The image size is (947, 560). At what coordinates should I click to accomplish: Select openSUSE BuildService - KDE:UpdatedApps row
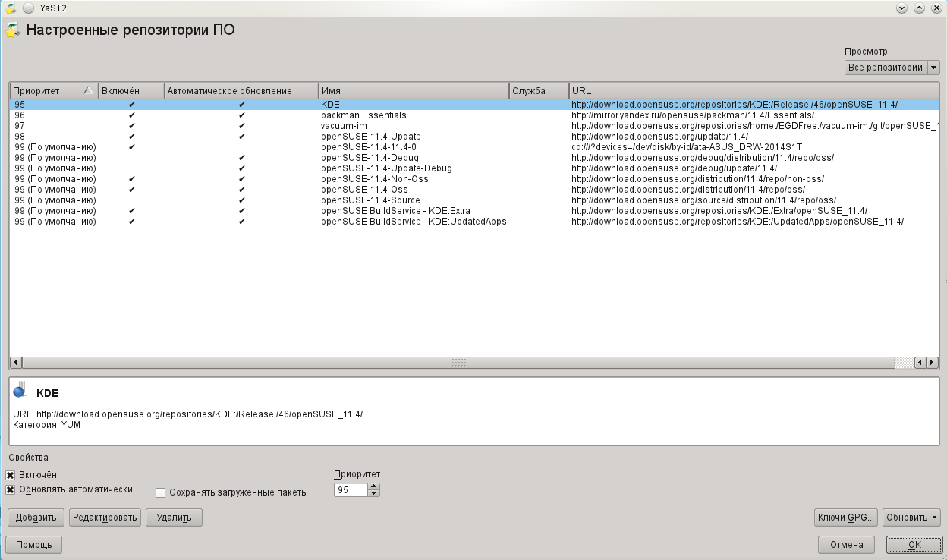(475, 222)
